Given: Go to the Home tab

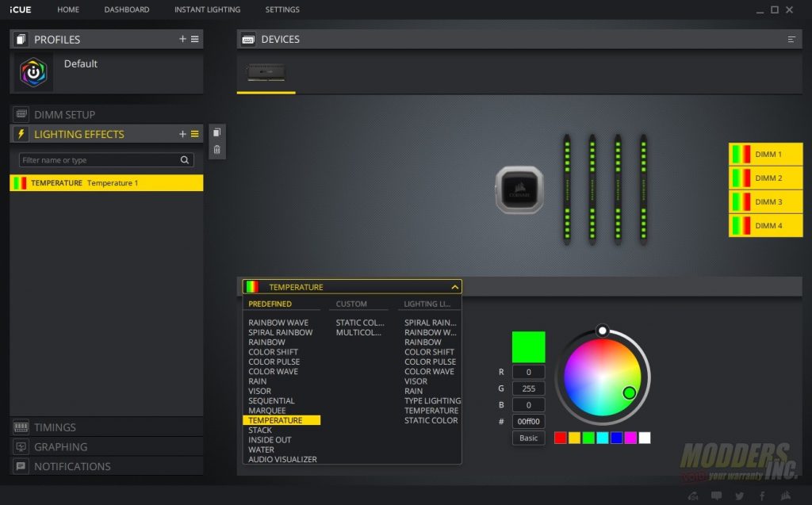Looking at the screenshot, I should coord(68,10).
